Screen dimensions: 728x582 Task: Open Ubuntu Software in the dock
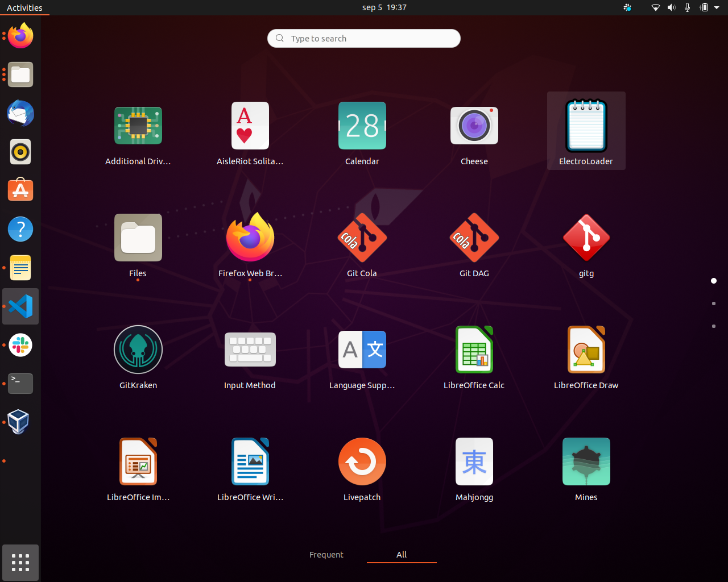(20, 190)
